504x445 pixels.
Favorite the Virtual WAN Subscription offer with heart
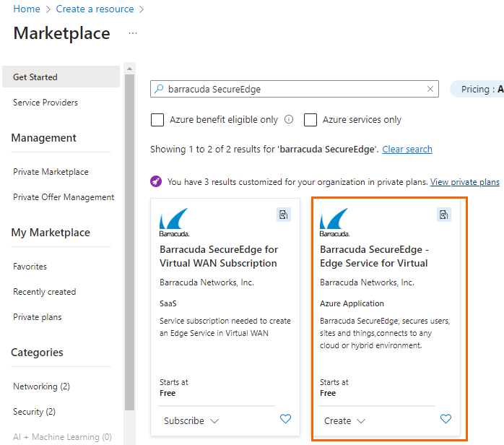pyautogui.click(x=285, y=419)
